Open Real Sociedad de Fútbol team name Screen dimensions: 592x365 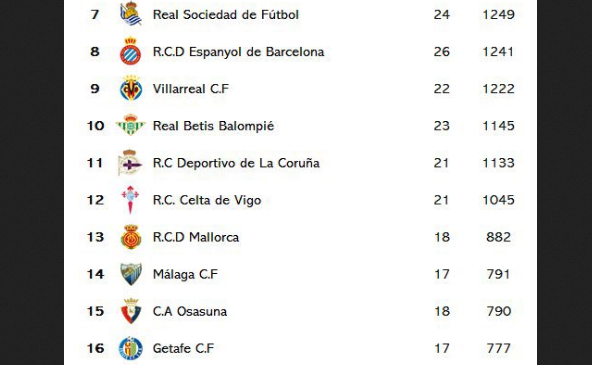tap(226, 15)
